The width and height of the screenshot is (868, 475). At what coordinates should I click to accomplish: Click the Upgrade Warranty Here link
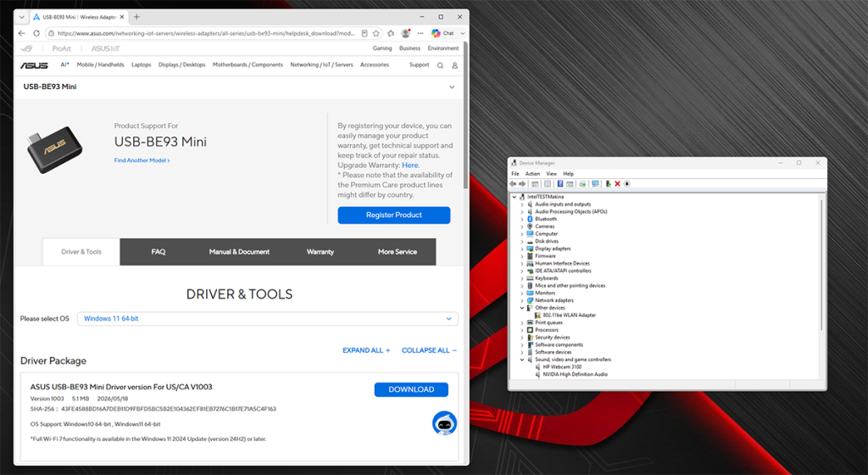[410, 165]
